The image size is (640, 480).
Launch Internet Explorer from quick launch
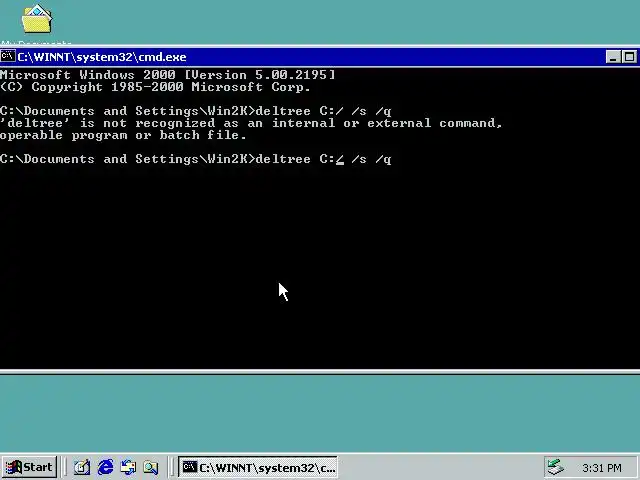[105, 467]
